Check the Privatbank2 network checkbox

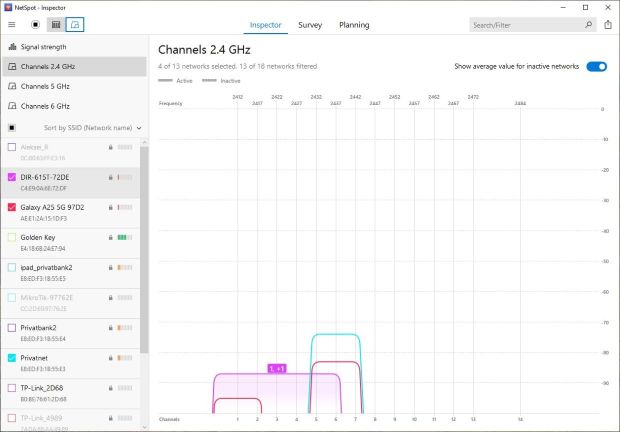12,328
